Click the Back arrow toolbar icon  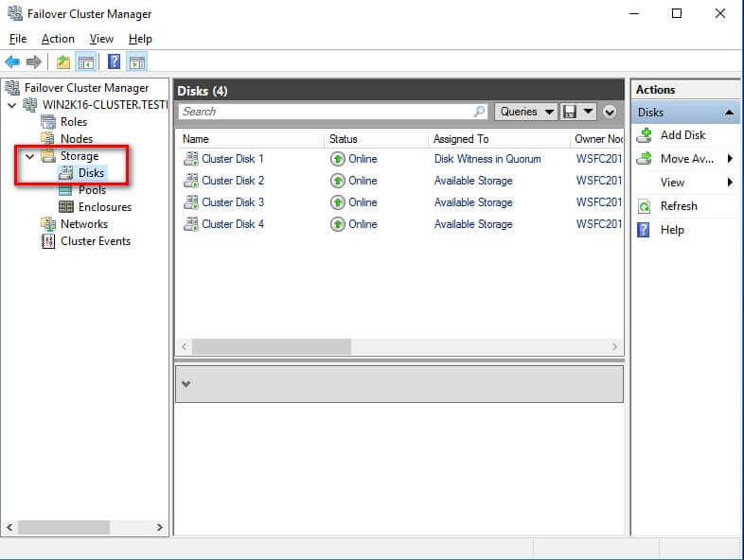[x=12, y=62]
